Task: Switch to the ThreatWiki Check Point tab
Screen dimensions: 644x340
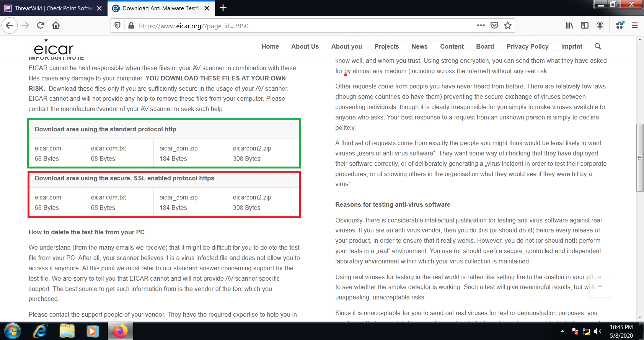Action: pyautogui.click(x=54, y=8)
